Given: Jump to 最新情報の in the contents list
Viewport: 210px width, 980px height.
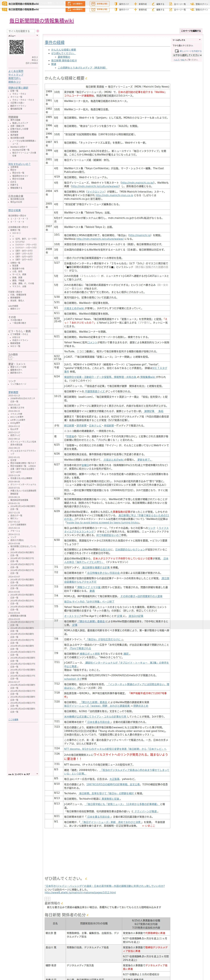Looking at the screenshot, I should [64, 57].
